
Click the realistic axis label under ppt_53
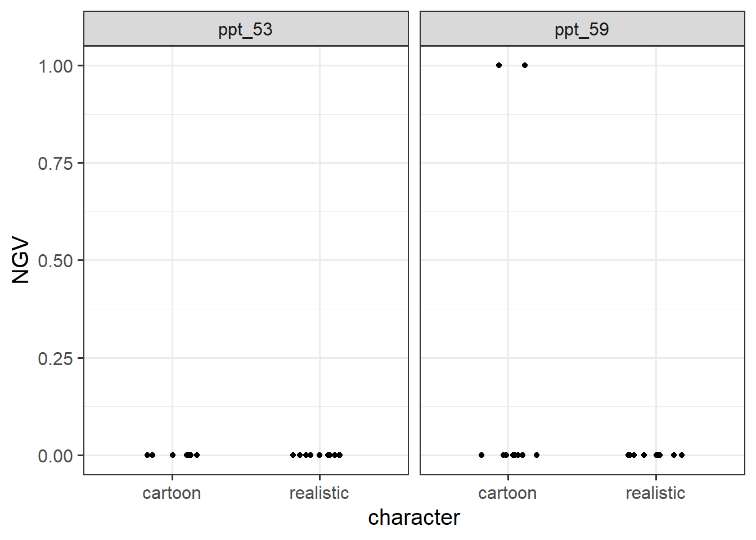tap(319, 493)
